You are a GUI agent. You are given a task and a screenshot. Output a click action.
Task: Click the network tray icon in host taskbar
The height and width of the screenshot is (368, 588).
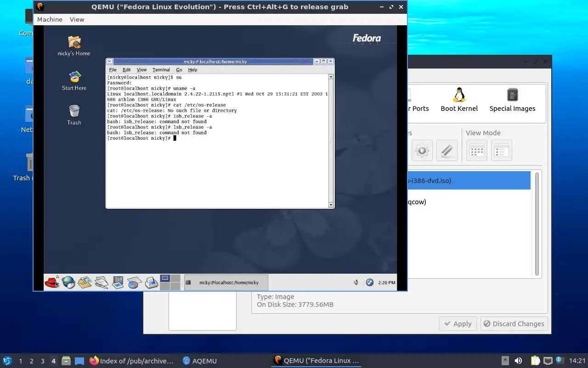pyautogui.click(x=548, y=361)
